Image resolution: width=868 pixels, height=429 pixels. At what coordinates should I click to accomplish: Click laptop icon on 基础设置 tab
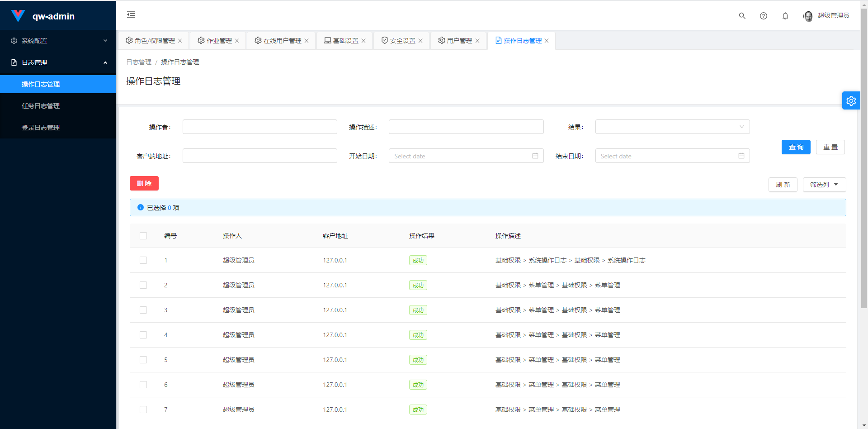coord(328,40)
